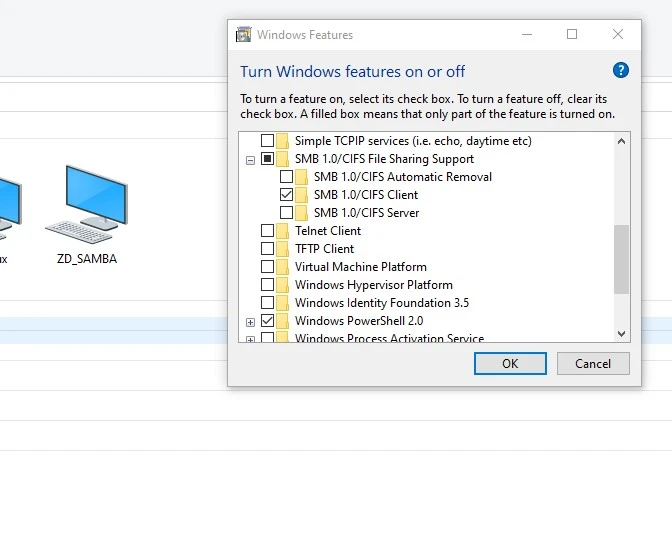The height and width of the screenshot is (540, 672).
Task: Click folder icon beside Virtual Machine Platform
Action: 282,267
